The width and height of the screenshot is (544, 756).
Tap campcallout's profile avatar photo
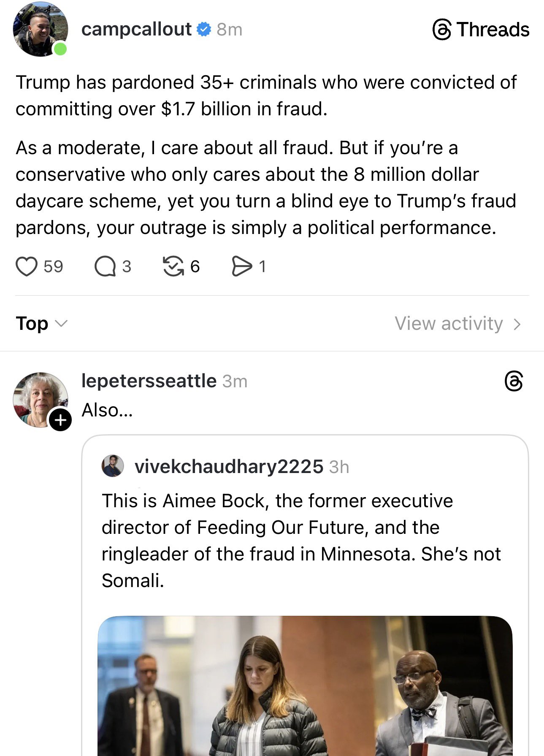(40, 30)
